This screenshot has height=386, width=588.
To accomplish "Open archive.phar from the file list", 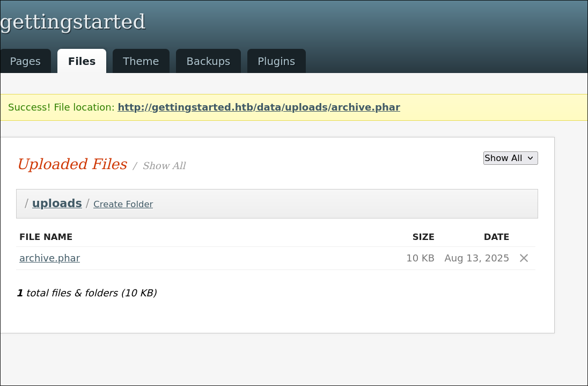I will click(49, 258).
